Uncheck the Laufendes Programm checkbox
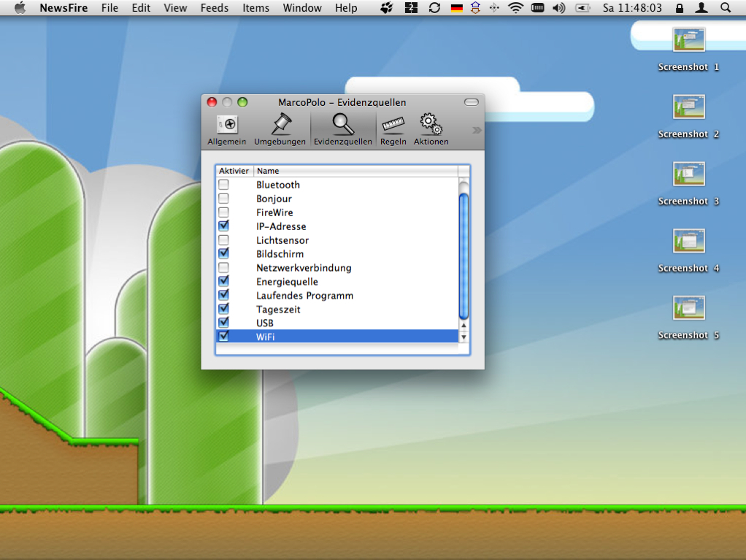The width and height of the screenshot is (746, 560). pyautogui.click(x=223, y=295)
